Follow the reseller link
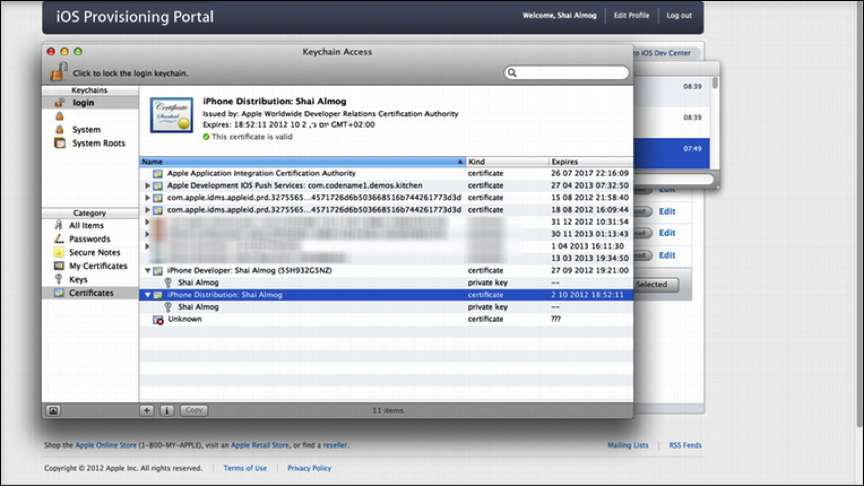 [335, 445]
